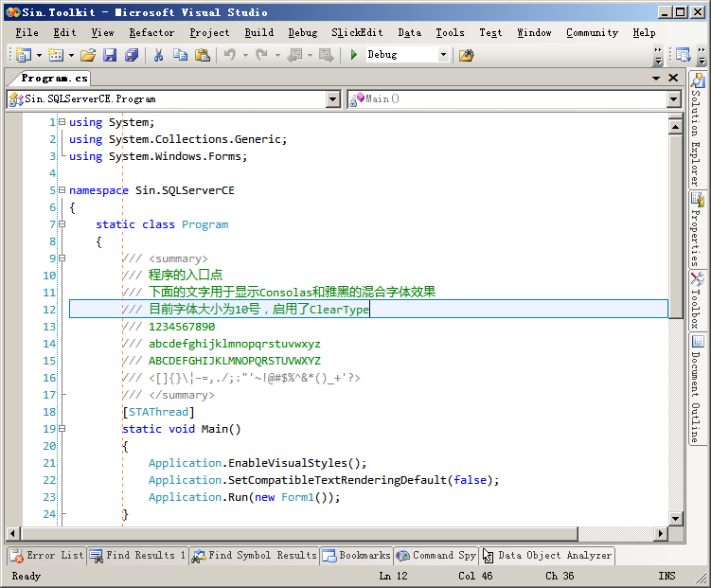Open the Properties side tab
This screenshot has height=588, width=711.
pos(697,230)
